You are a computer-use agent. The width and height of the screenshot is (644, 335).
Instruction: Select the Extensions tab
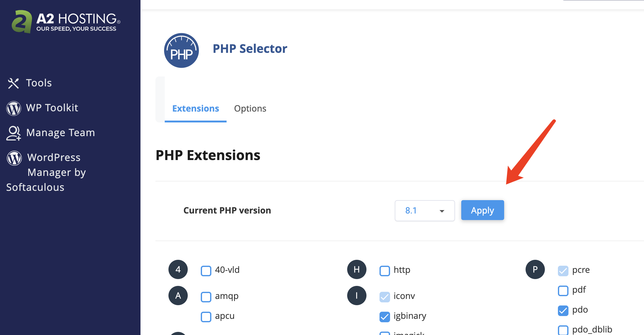pos(195,108)
